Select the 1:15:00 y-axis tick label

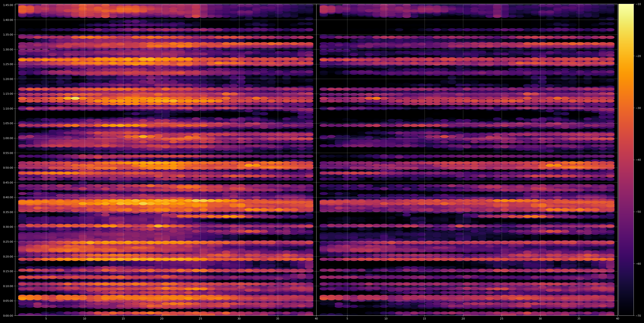[8, 94]
